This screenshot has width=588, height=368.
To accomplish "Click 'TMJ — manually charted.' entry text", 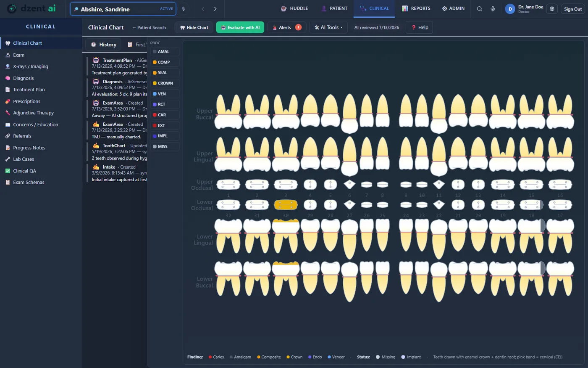I will pos(116,137).
